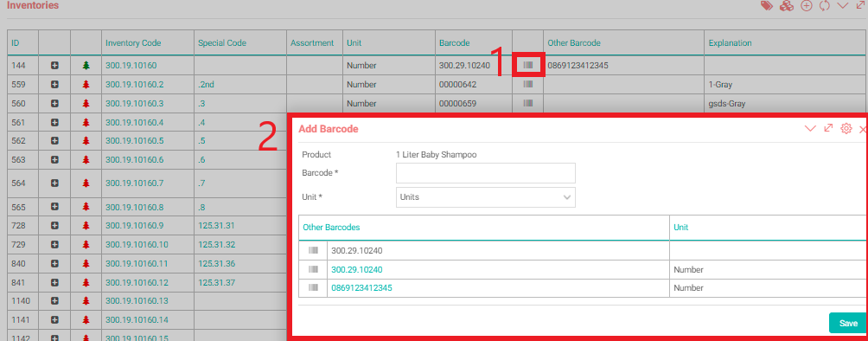Select the .2nd special code cell

(x=206, y=84)
